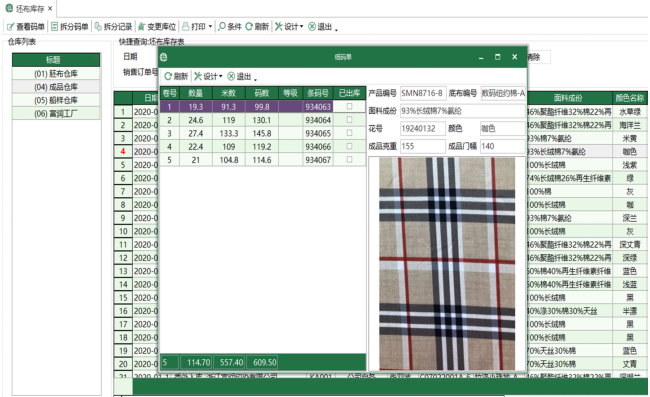Select main table color cell 水草绿
This screenshot has height=397, width=650.
coord(630,112)
